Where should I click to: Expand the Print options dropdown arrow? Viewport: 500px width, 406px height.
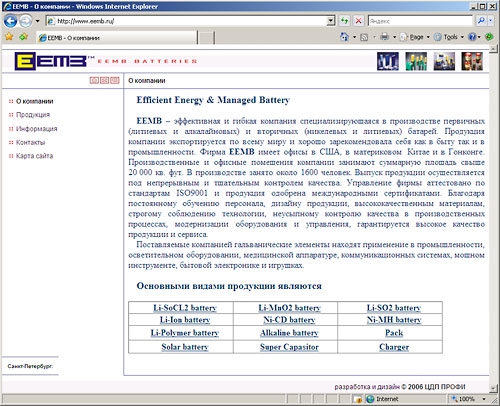pyautogui.click(x=394, y=37)
